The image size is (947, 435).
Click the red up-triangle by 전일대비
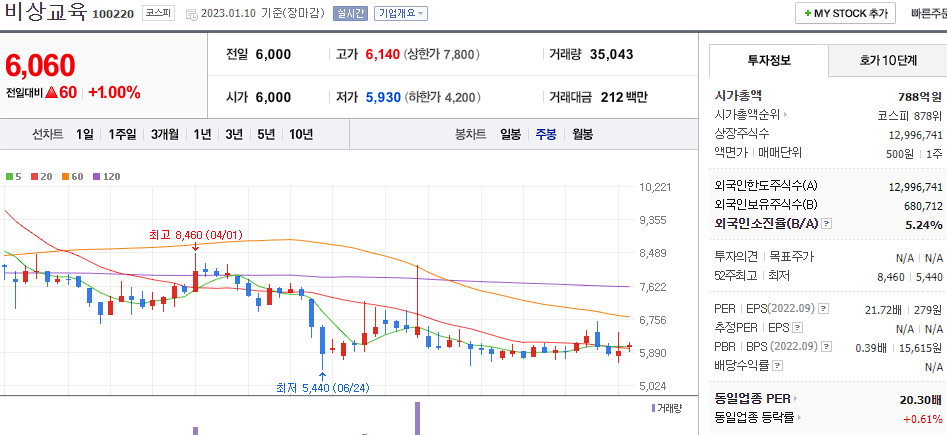(x=51, y=92)
